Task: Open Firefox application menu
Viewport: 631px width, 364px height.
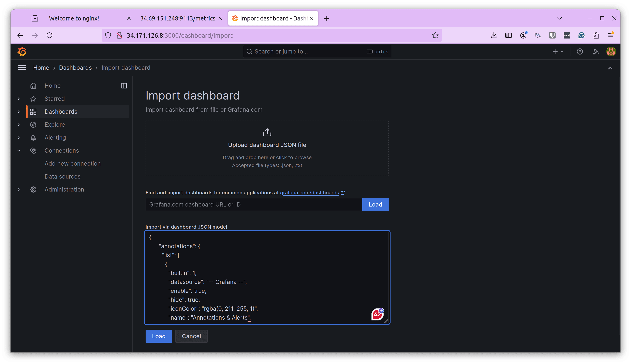Action: (611, 35)
